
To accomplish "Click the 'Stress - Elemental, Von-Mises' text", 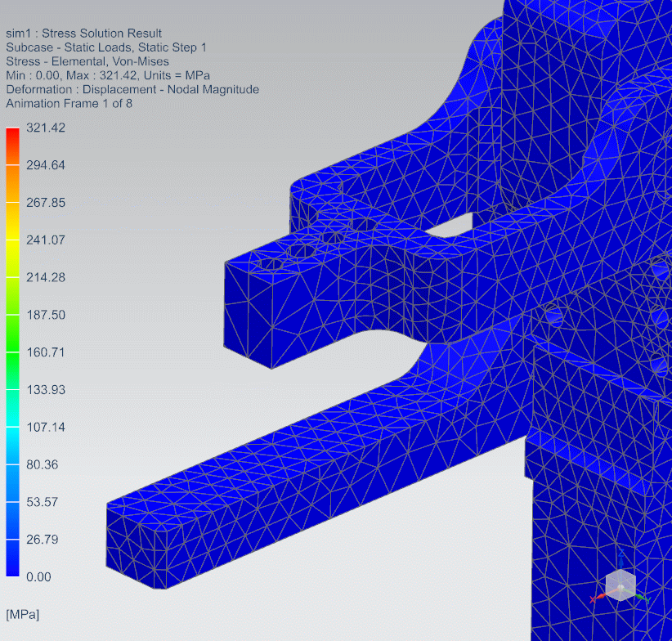I will [x=87, y=61].
